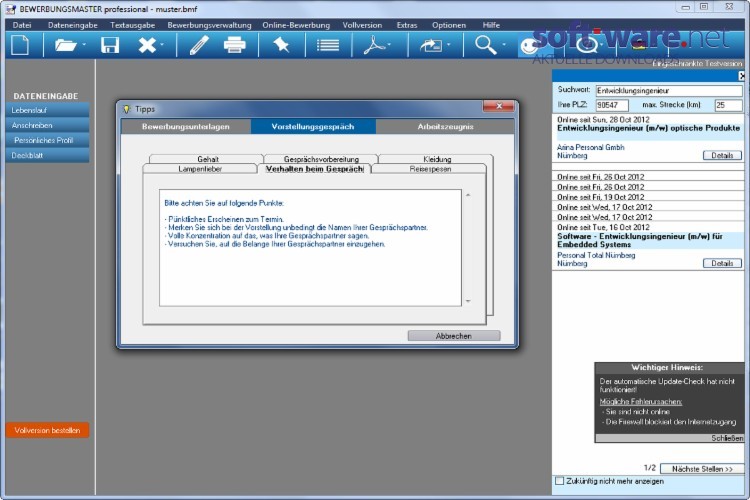Click the tips text scroll-down arrow
This screenshot has width=750, height=500.
[468, 301]
